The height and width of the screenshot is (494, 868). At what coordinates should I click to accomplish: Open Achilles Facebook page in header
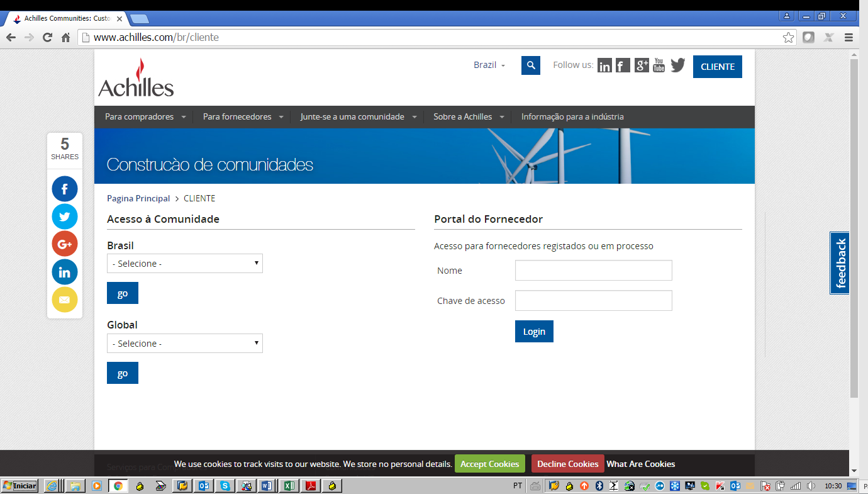pos(623,65)
